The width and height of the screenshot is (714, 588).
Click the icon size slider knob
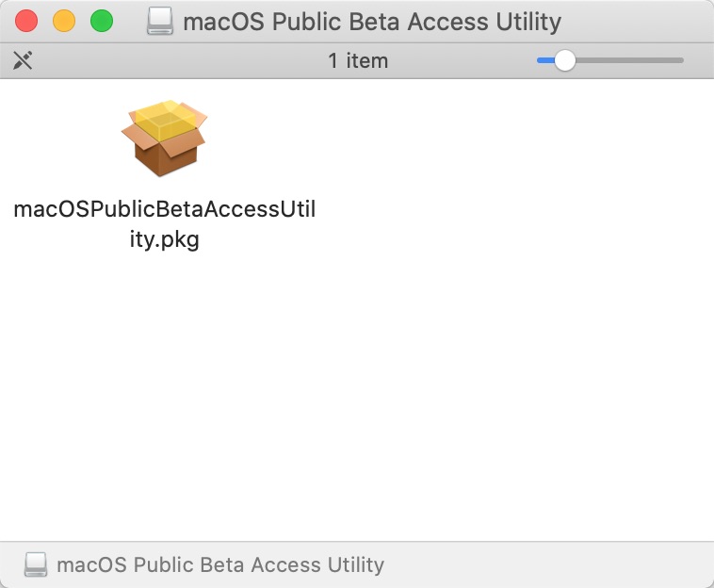(x=564, y=61)
